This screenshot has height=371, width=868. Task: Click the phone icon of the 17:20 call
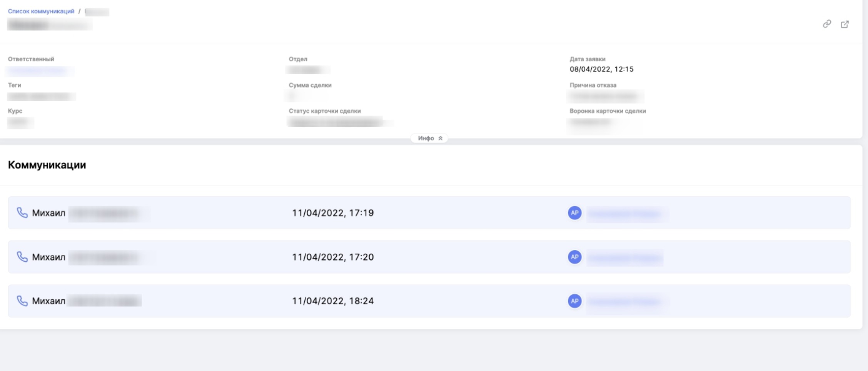click(22, 257)
